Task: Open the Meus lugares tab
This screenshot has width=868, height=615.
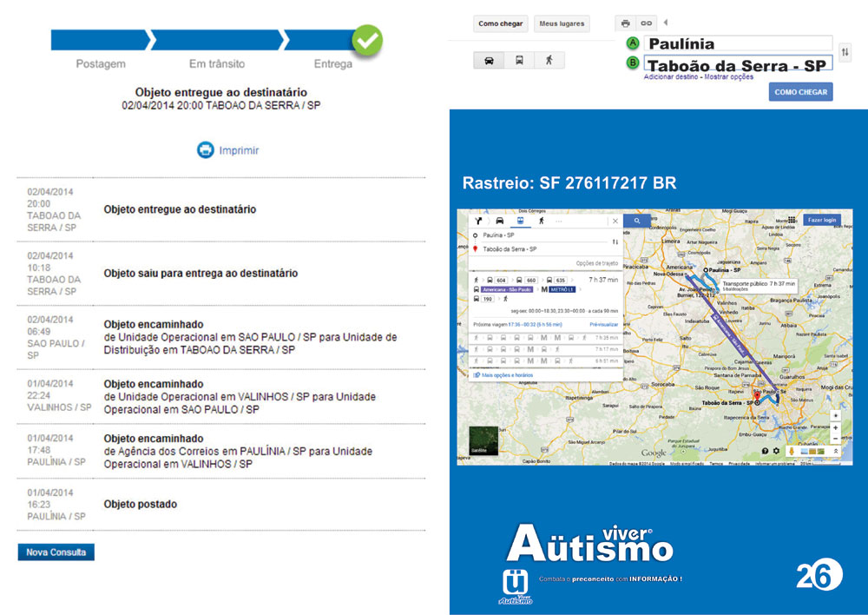Action: pos(561,23)
